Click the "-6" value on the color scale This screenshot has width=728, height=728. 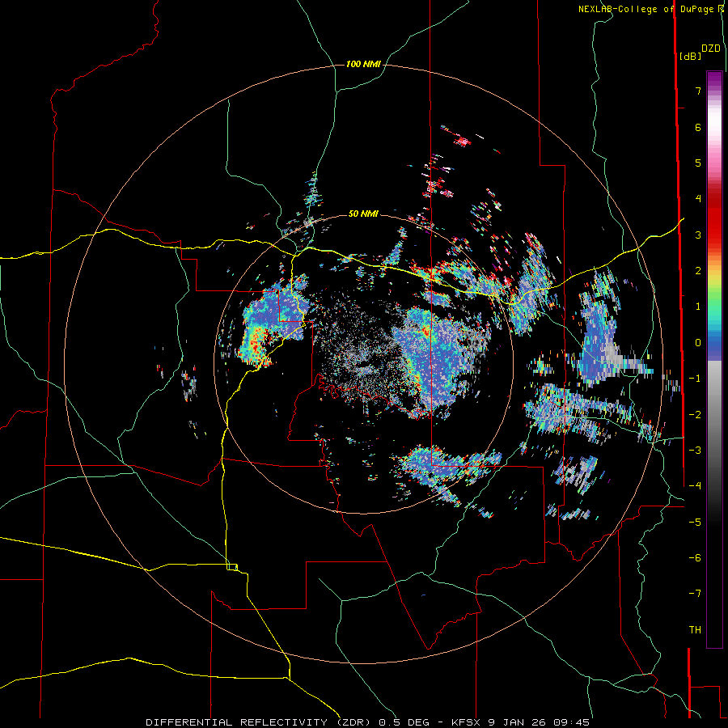point(695,557)
